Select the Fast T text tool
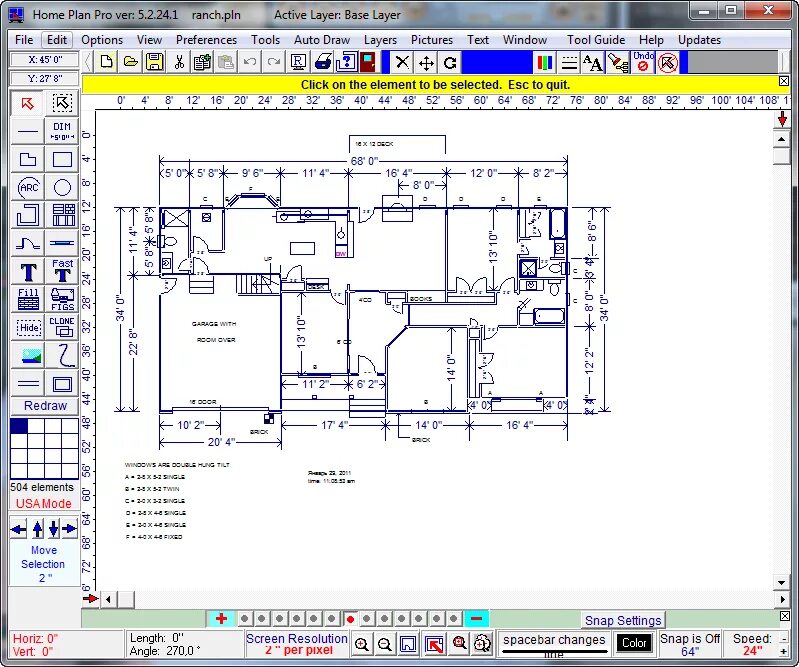This screenshot has height=667, width=799. coord(62,272)
